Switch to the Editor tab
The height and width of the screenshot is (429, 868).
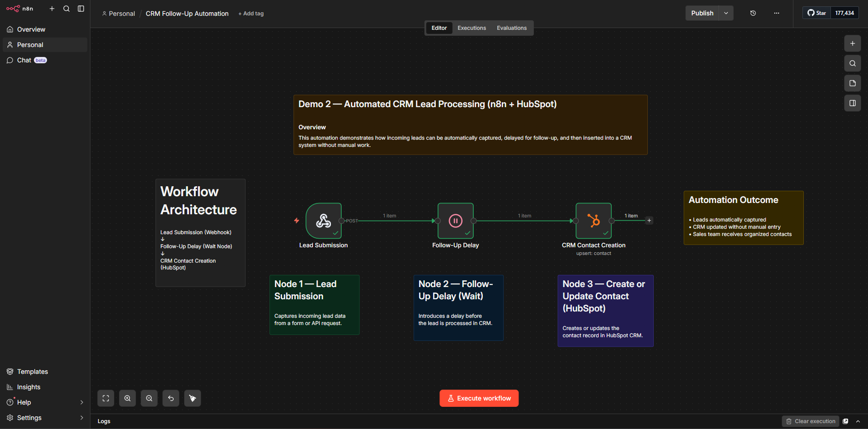coord(439,28)
